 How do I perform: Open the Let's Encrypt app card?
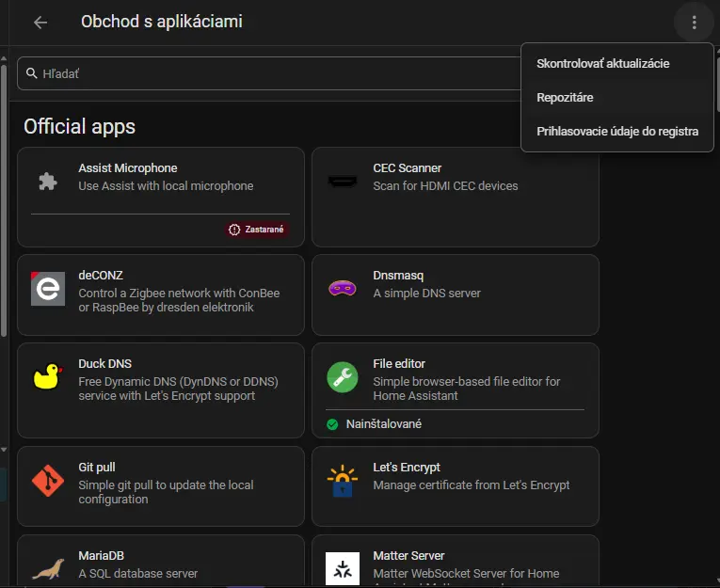[x=455, y=486]
